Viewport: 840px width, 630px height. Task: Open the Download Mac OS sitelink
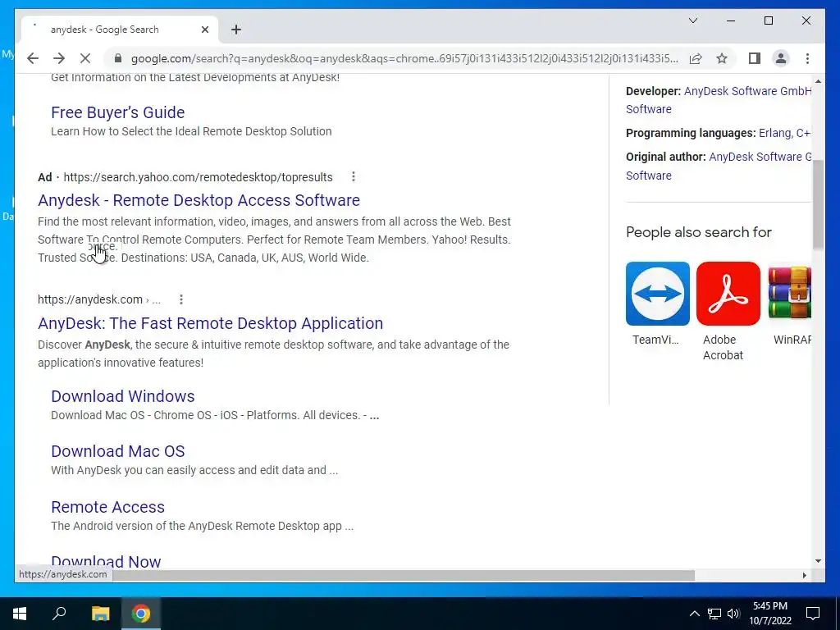(x=118, y=452)
